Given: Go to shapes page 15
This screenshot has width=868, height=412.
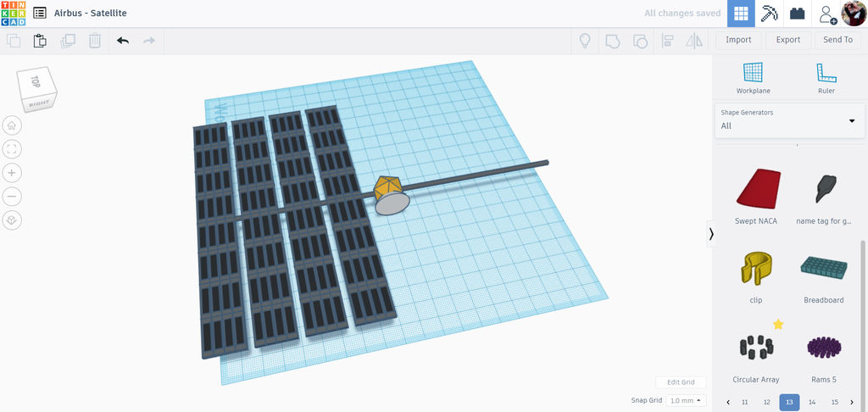Looking at the screenshot, I should coord(835,402).
